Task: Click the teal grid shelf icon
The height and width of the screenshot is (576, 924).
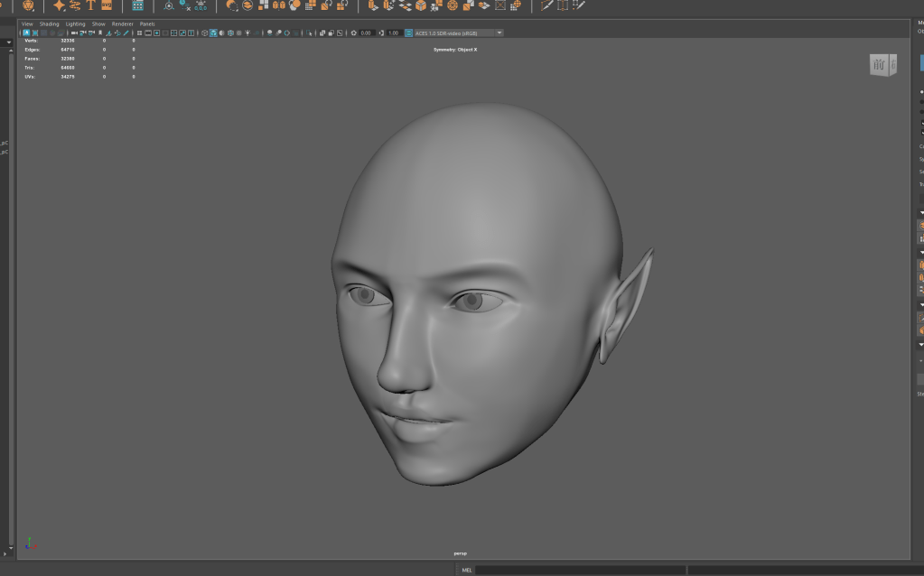Action: (137, 5)
